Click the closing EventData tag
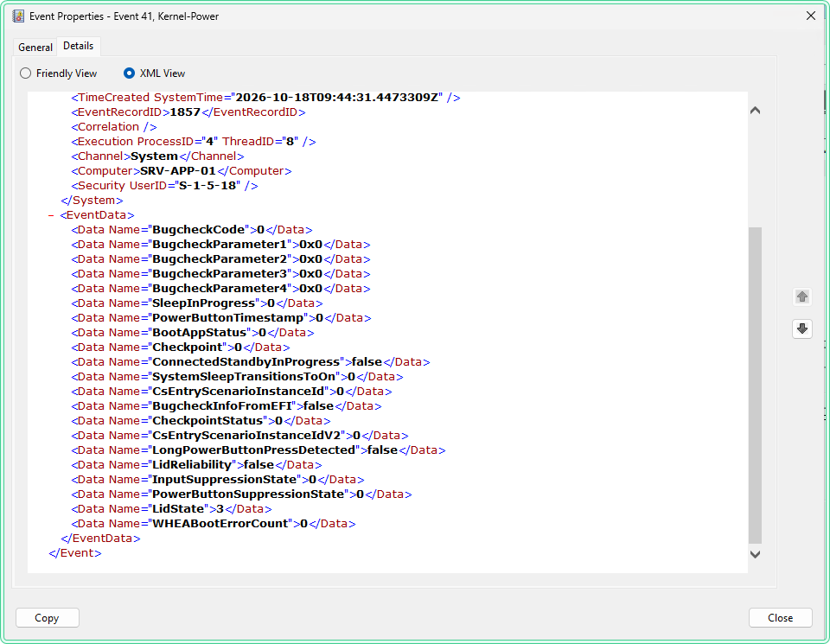830x644 pixels. tap(100, 539)
